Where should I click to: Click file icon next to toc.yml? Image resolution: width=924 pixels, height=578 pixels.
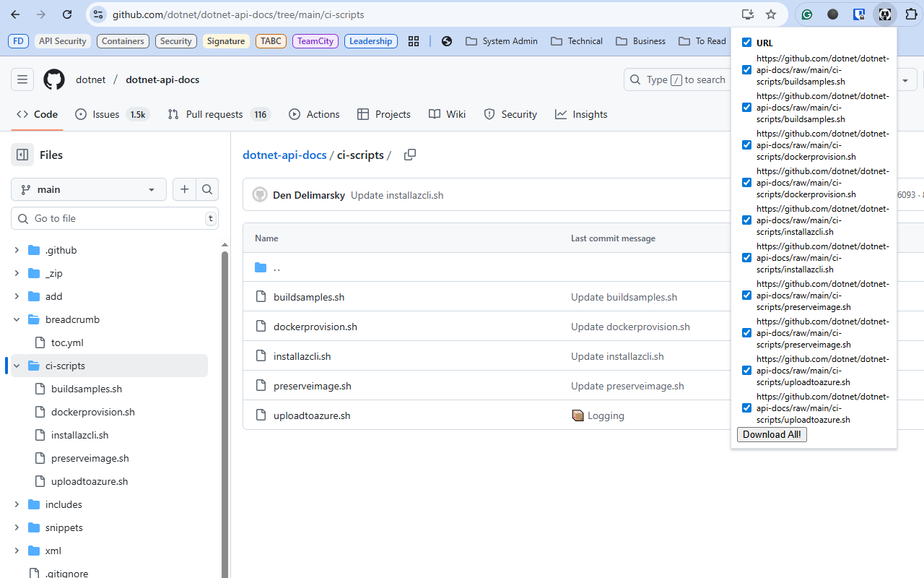(39, 342)
